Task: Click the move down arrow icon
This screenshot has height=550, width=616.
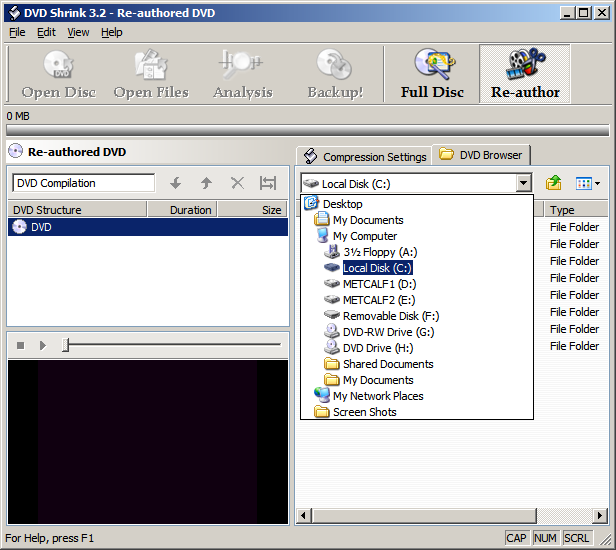Action: coord(176,183)
